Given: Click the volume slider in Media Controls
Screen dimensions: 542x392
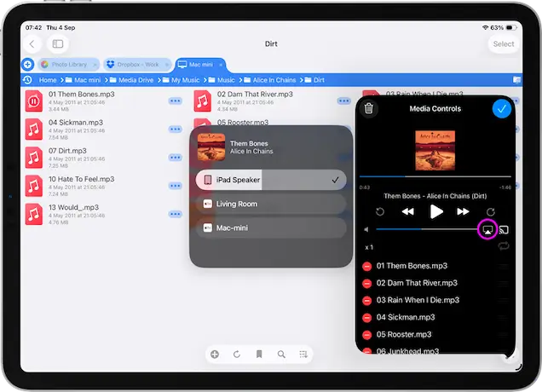Looking at the screenshot, I should [x=426, y=229].
